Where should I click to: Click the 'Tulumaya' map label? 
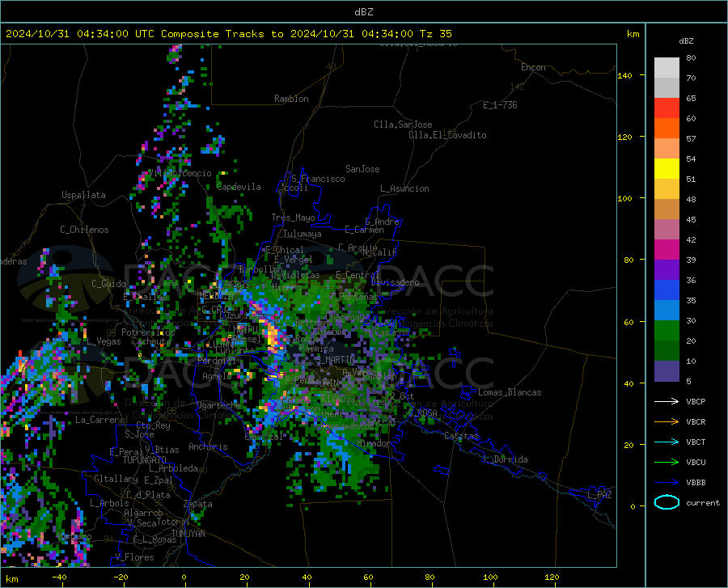(303, 234)
